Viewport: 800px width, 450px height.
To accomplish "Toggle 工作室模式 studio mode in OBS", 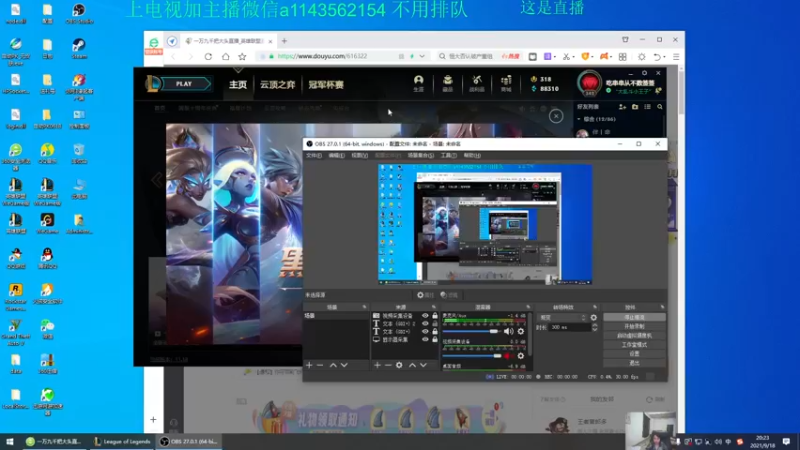I will [634, 345].
